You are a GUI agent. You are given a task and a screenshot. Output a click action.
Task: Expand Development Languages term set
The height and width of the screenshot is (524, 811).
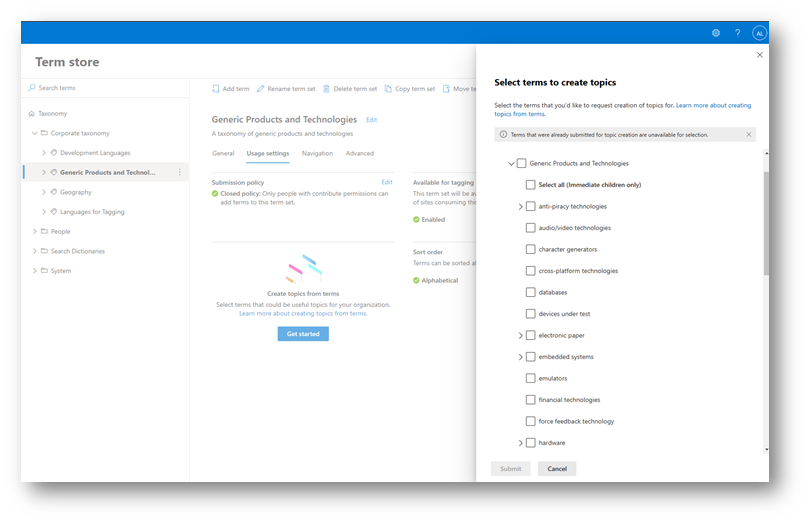(x=44, y=153)
